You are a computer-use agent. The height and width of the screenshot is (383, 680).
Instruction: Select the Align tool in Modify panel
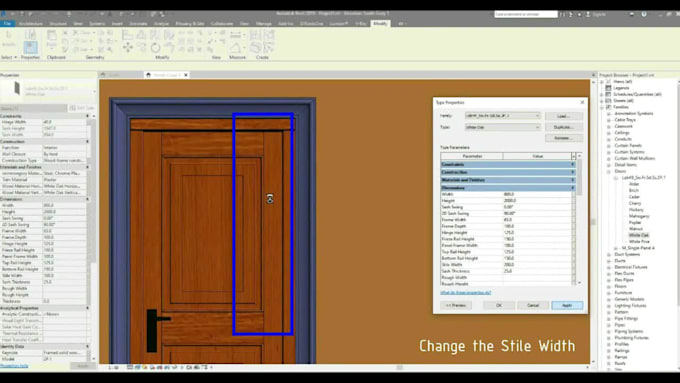point(128,35)
